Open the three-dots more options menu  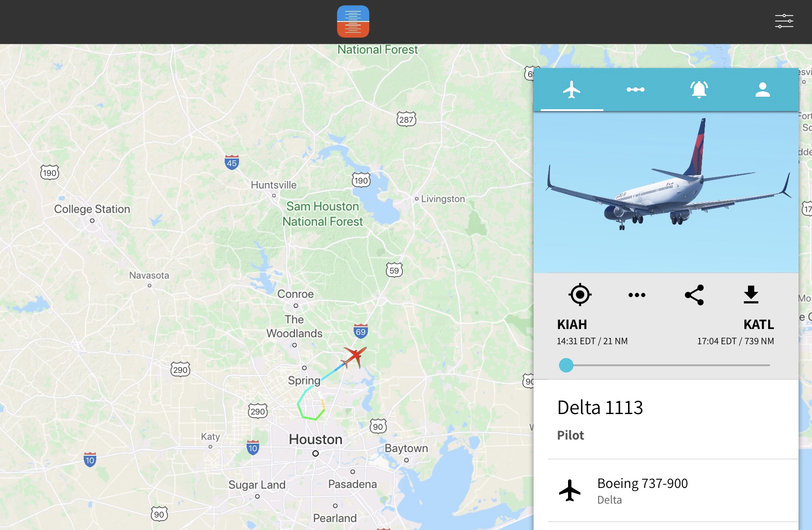tap(637, 295)
